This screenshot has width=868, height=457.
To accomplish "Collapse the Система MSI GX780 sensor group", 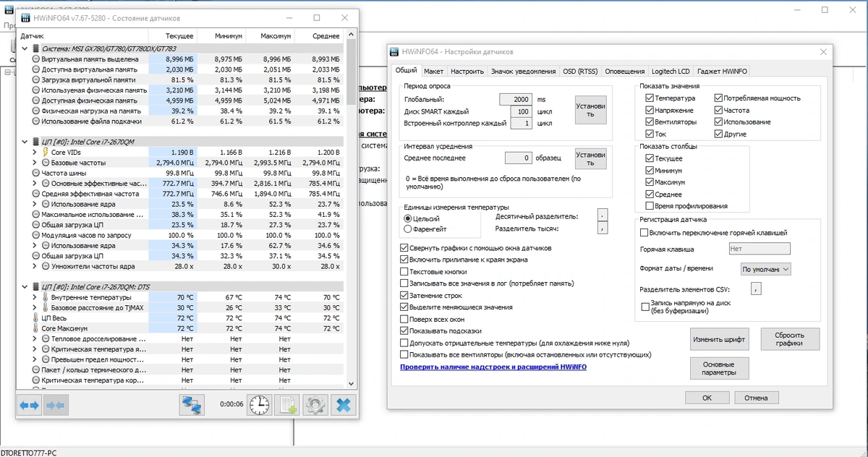I will click(x=25, y=48).
